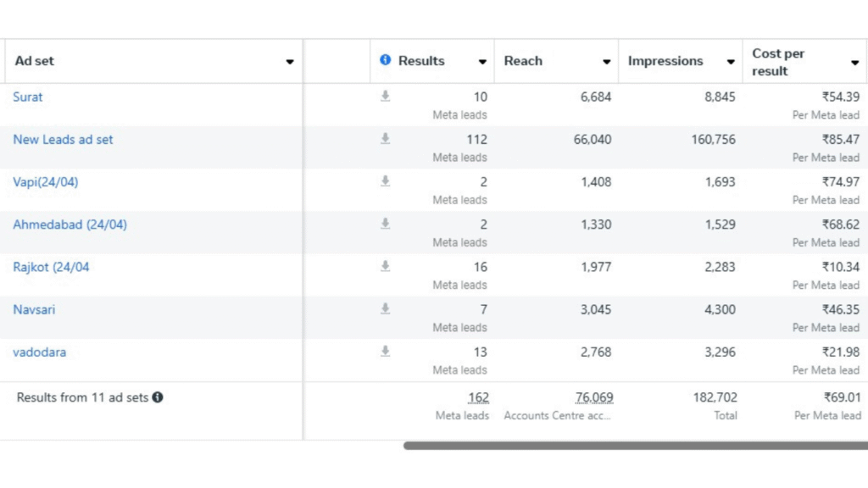
Task: Click the horizontal scrollbar below the table
Action: (x=636, y=445)
